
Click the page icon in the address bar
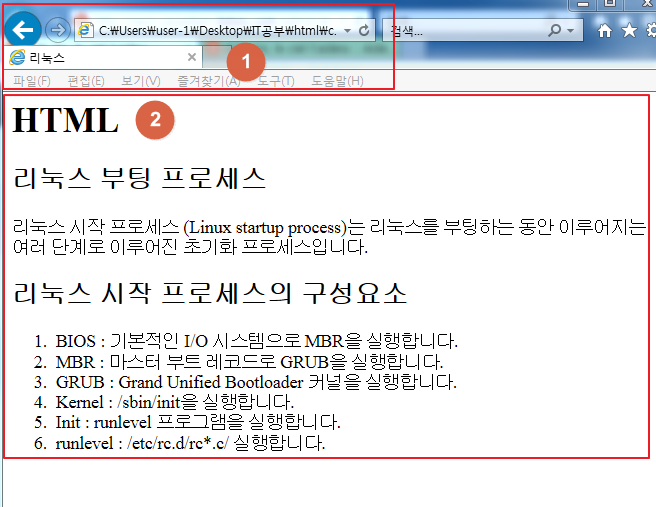pyautogui.click(x=86, y=30)
